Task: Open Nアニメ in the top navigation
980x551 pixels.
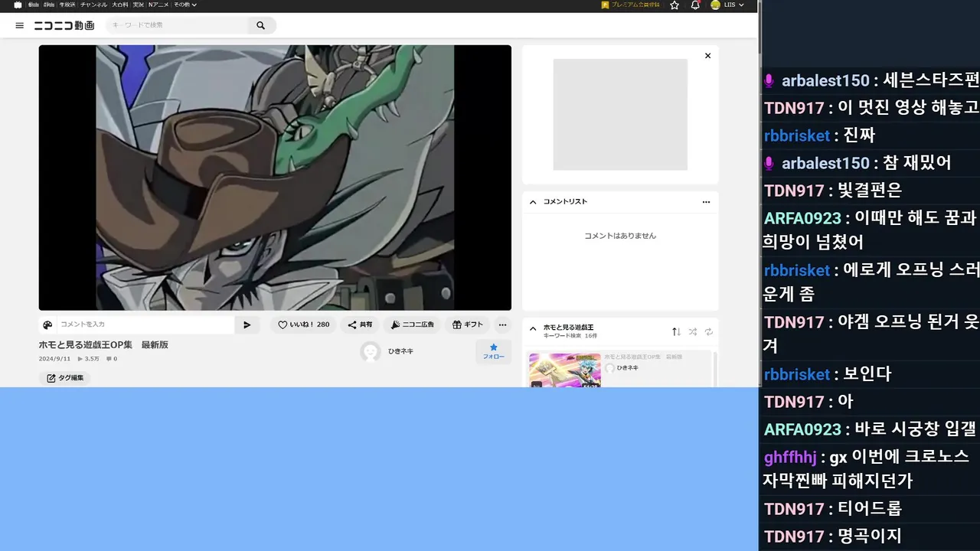Action: (158, 5)
